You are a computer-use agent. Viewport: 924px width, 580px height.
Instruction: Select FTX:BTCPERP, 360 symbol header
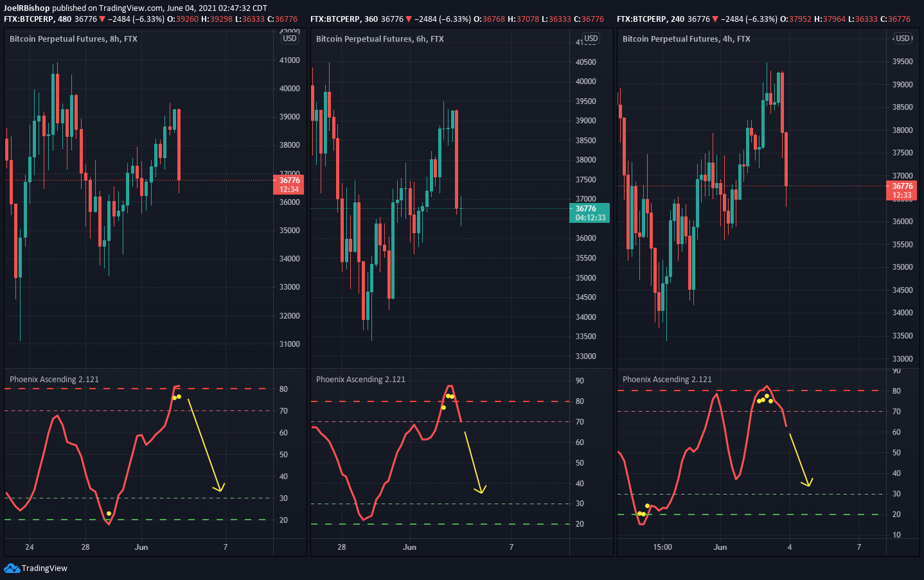[x=344, y=19]
